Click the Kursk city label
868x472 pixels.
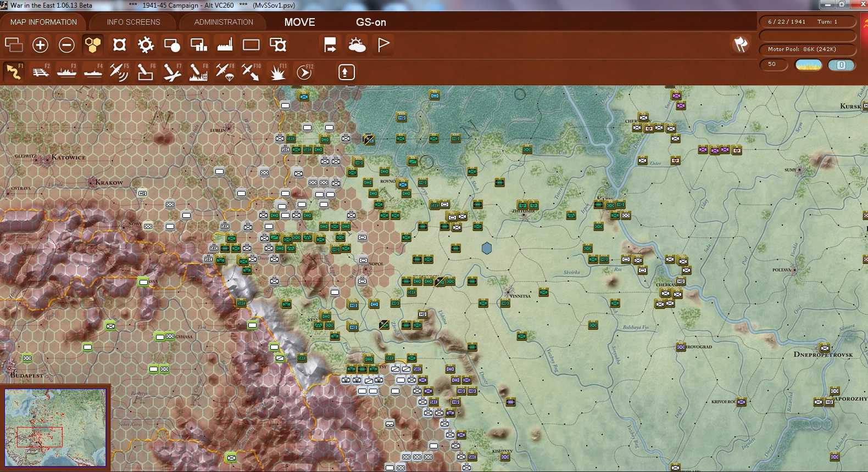tap(851, 106)
